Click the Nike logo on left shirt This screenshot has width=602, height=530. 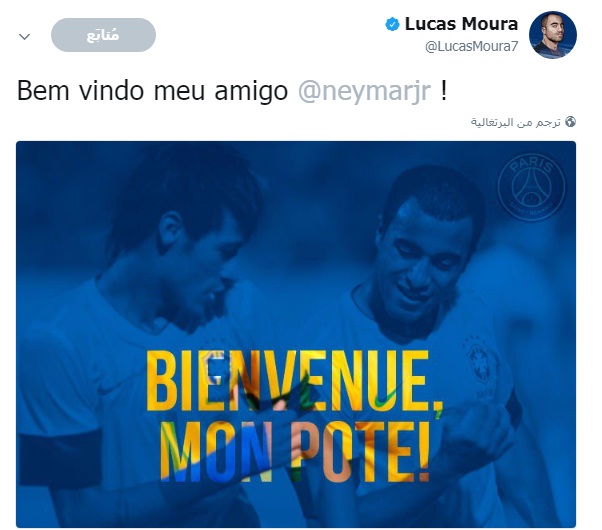pos(111,389)
